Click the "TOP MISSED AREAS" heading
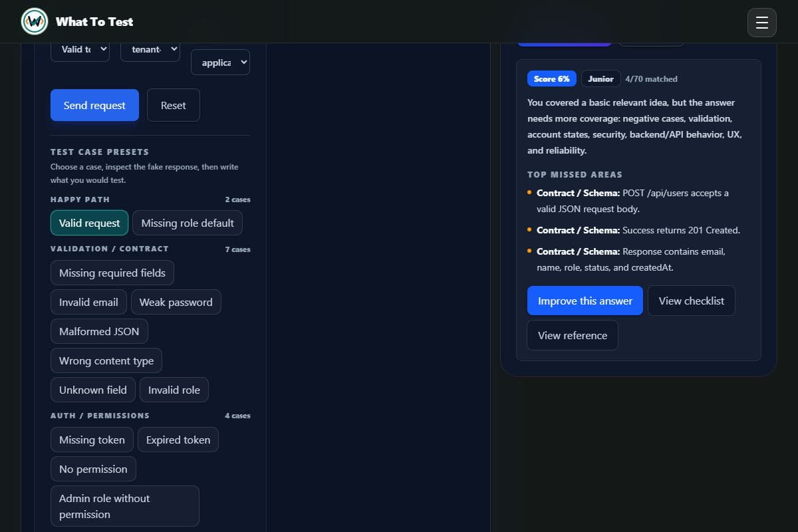 point(575,174)
